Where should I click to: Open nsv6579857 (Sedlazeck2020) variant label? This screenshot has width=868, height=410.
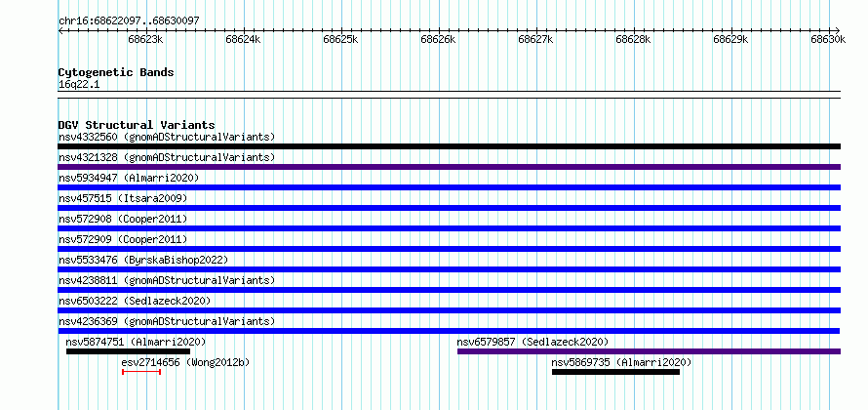click(x=533, y=342)
